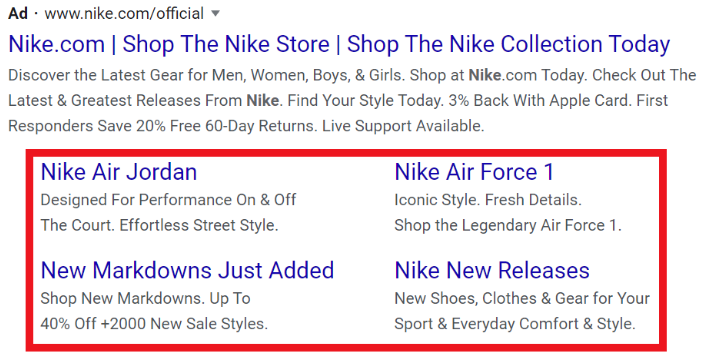
Task: Click the Sport & Everyday Comfort & Style line
Action: point(515,324)
